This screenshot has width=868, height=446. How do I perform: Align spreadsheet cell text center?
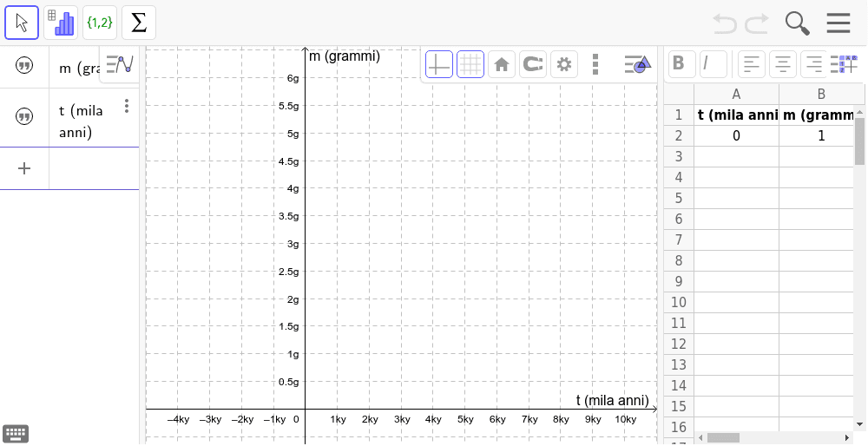pos(783,64)
